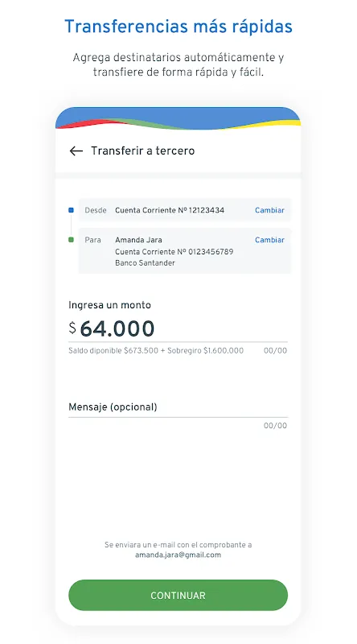Change the source Cuenta Corriente account
Viewport: 357px width, 644px height.
pyautogui.click(x=269, y=210)
